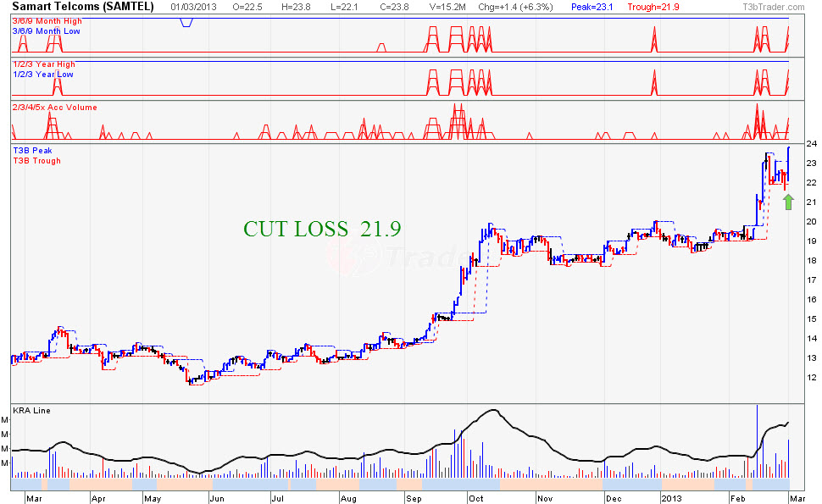Select the date 01/03/2013
Image resolution: width=822 pixels, height=504 pixels.
pos(195,8)
